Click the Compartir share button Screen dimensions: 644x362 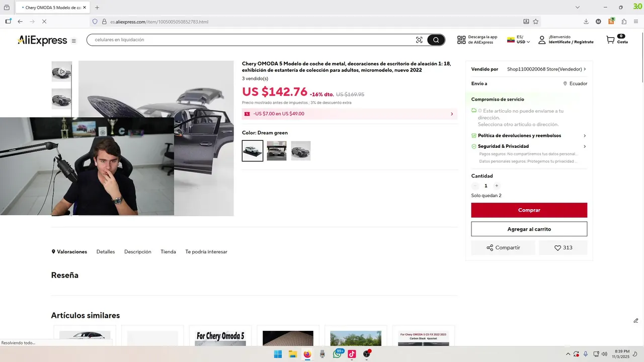(503, 248)
